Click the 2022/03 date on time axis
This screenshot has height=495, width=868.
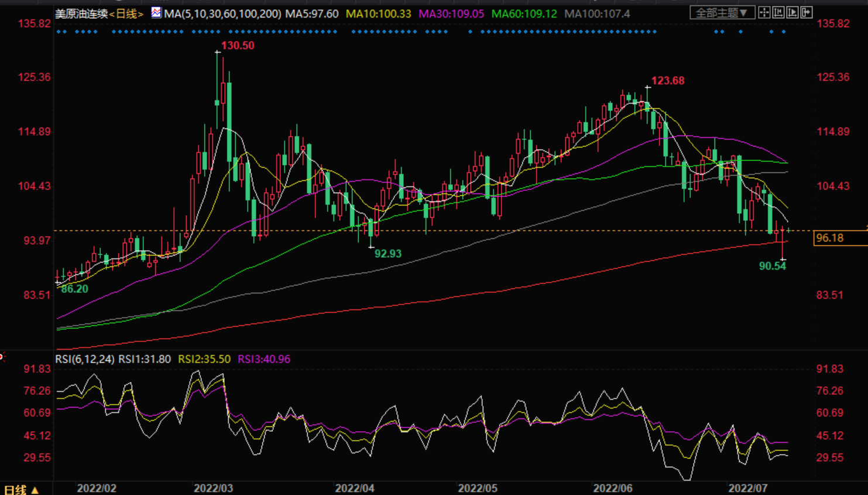point(213,488)
